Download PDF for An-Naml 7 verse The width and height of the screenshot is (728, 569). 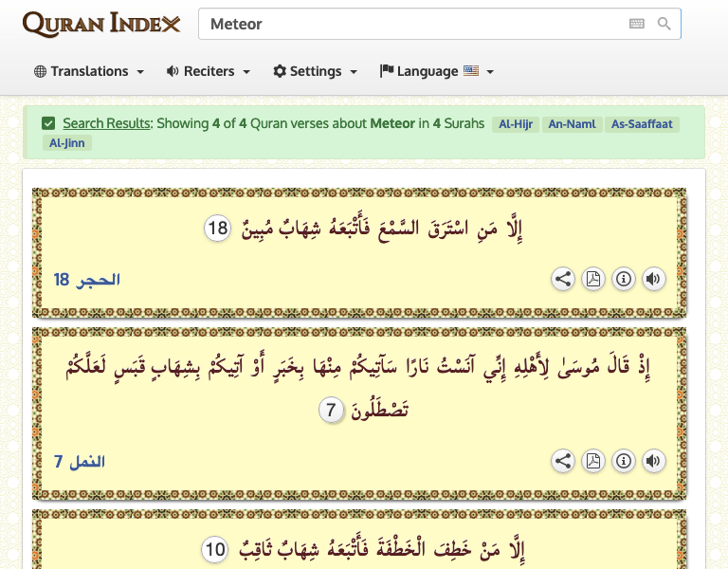tap(593, 461)
